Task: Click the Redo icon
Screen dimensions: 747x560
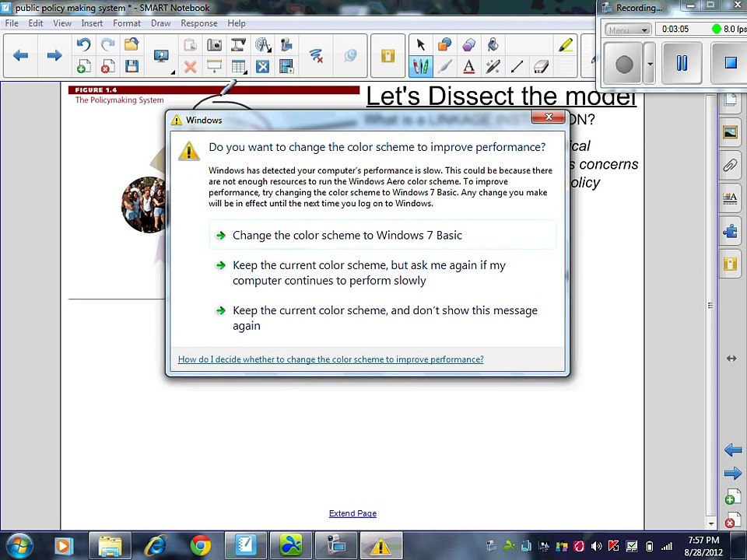Action: coord(108,45)
